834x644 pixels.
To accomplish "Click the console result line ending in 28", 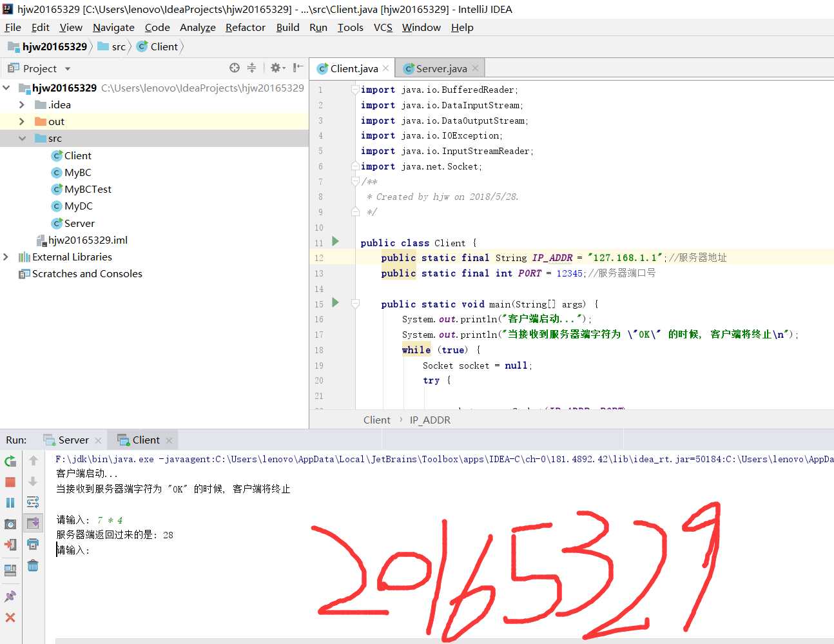I will pos(115,534).
